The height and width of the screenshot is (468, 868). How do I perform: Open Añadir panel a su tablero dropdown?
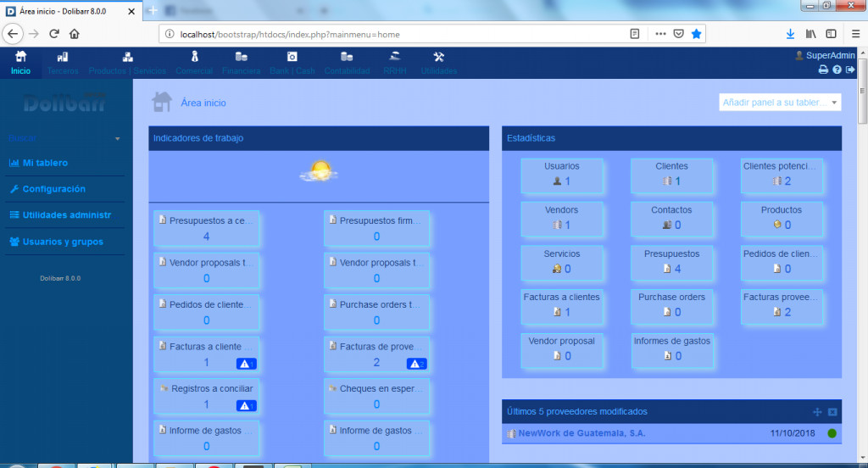[x=780, y=103]
